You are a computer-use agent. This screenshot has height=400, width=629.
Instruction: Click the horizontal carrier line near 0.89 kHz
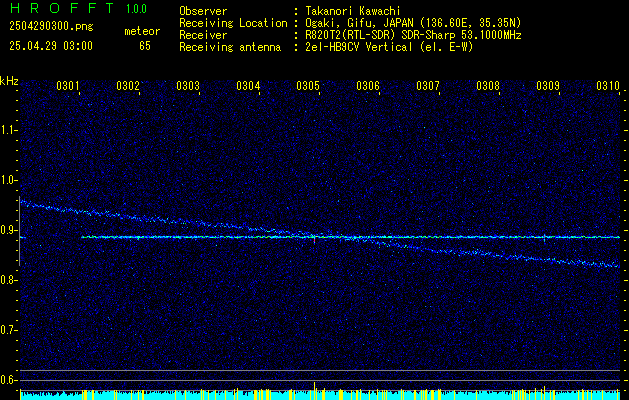351,237
